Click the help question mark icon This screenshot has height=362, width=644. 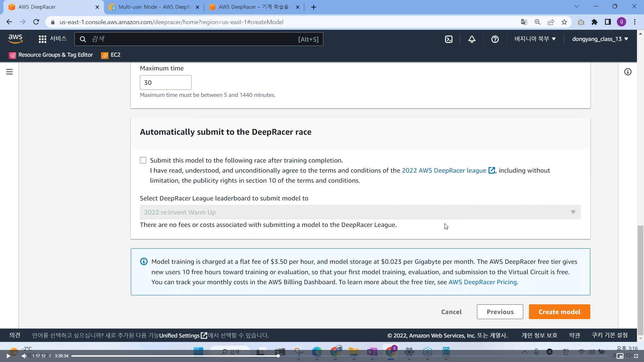(495, 39)
